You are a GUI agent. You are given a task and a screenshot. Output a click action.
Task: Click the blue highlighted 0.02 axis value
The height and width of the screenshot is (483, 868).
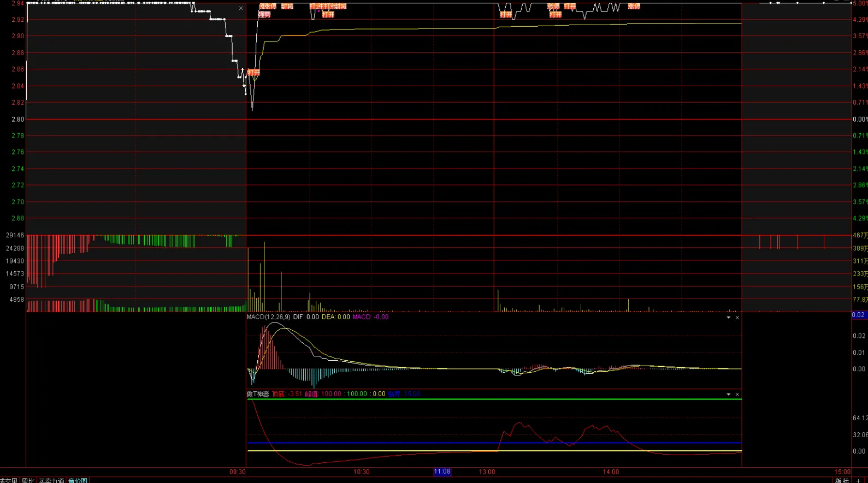859,315
